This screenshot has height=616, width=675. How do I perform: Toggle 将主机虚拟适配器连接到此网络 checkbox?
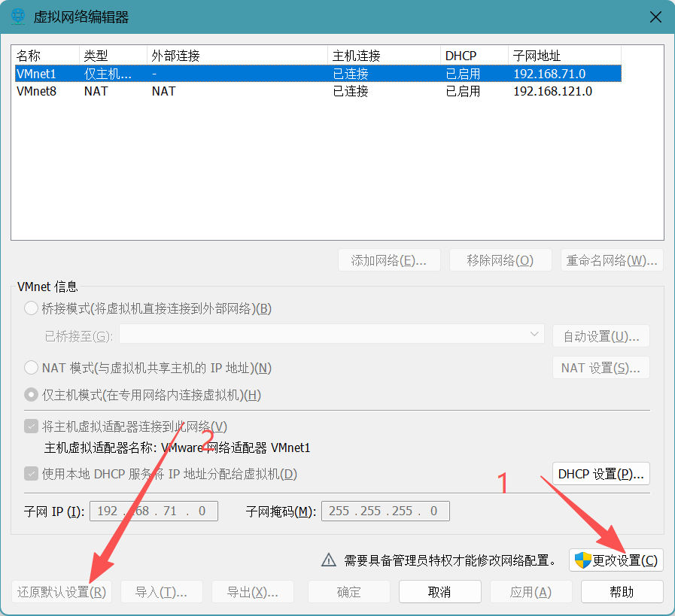[31, 426]
